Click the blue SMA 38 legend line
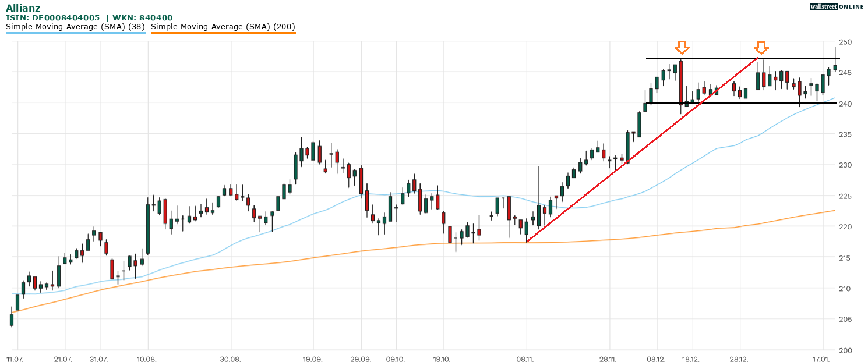Viewport: 868px width, 362px height. click(x=75, y=33)
